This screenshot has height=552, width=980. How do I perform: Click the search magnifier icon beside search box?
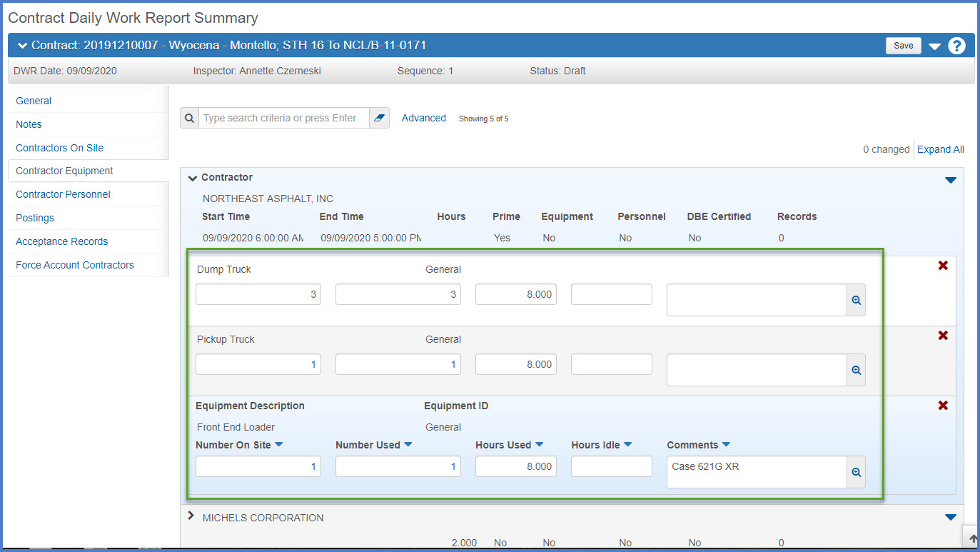coord(189,119)
